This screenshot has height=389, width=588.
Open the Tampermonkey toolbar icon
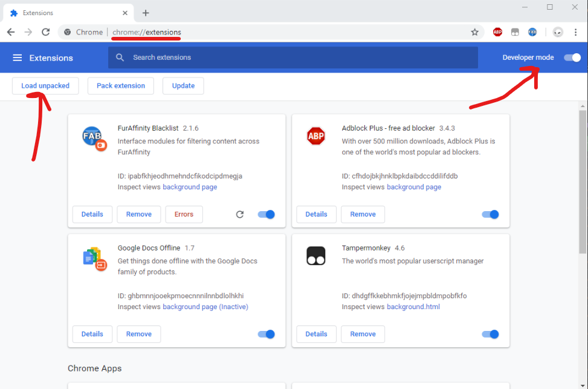tap(515, 32)
